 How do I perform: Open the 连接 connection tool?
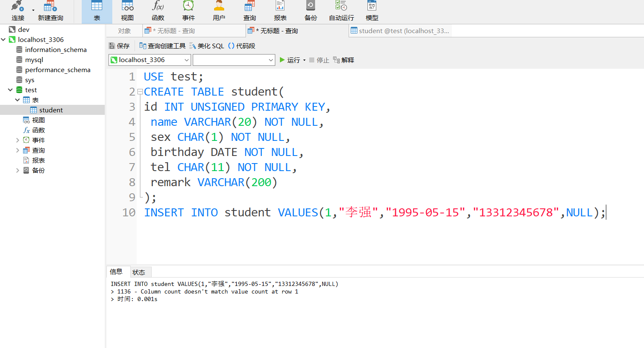[18, 11]
